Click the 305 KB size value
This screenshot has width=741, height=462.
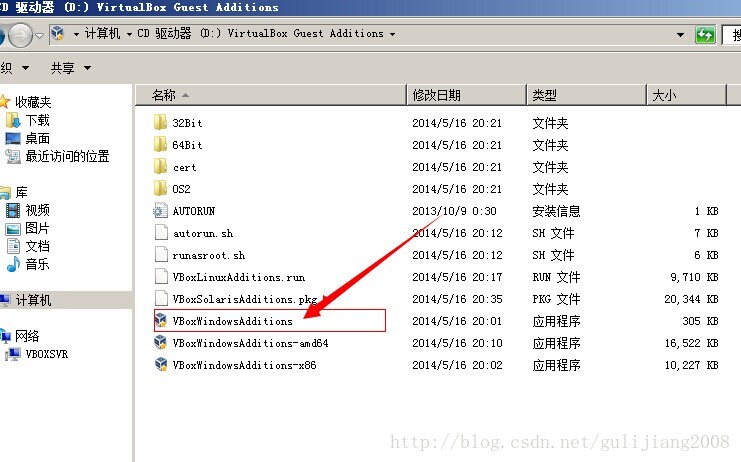(700, 321)
